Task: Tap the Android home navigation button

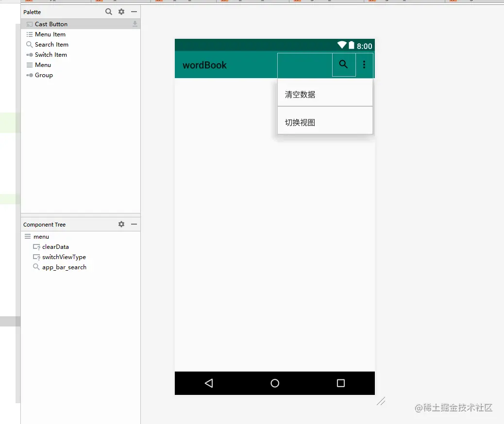Action: [x=275, y=383]
